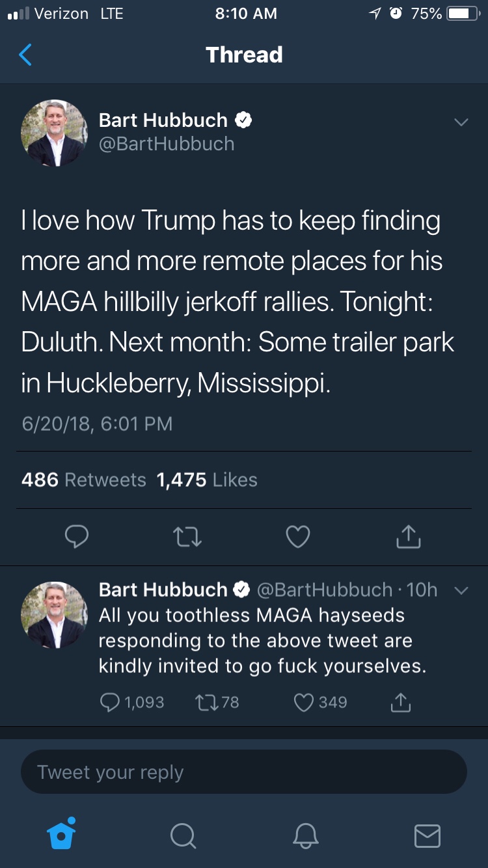Like the main tweet with heart icon

[x=298, y=537]
